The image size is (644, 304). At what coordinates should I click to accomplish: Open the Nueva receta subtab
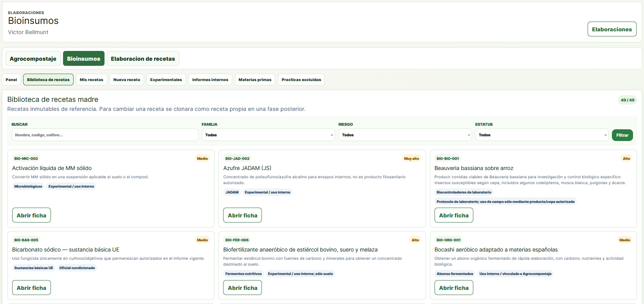point(126,80)
